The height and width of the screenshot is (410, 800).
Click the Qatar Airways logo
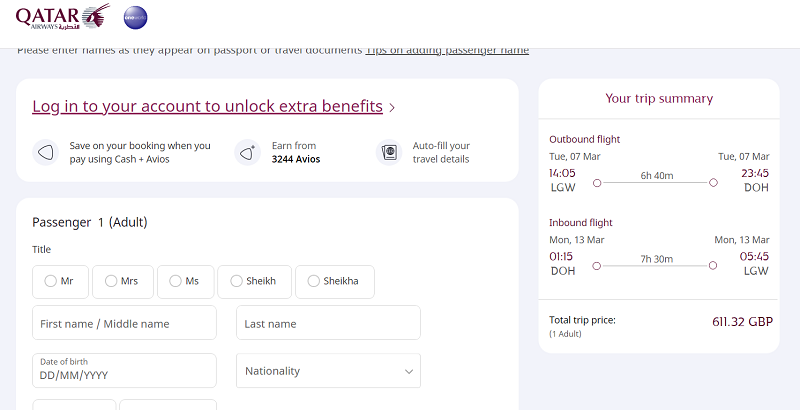(63, 17)
